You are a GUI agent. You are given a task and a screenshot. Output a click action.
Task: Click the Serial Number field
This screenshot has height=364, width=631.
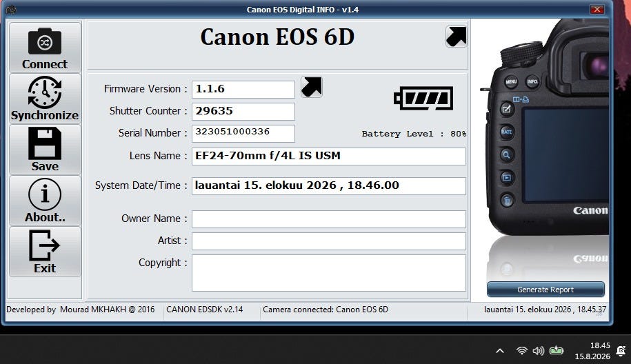point(243,134)
